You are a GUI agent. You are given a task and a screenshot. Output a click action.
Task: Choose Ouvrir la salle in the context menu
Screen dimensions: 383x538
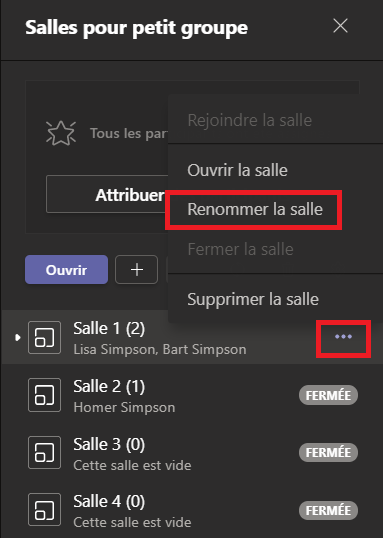click(237, 170)
